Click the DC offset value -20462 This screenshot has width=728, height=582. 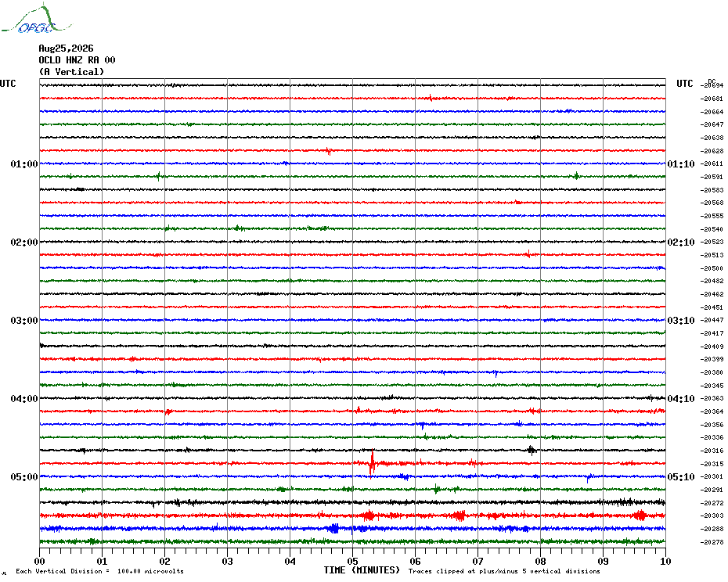[x=712, y=294]
